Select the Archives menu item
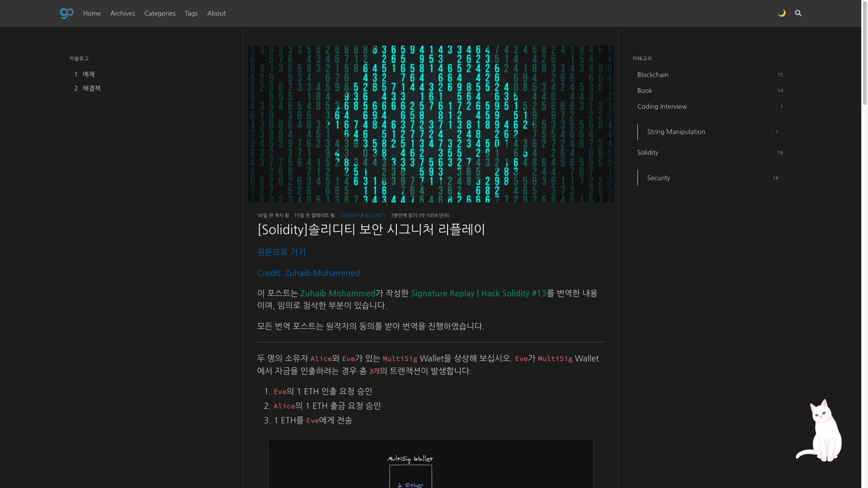The height and width of the screenshot is (488, 868). (122, 13)
